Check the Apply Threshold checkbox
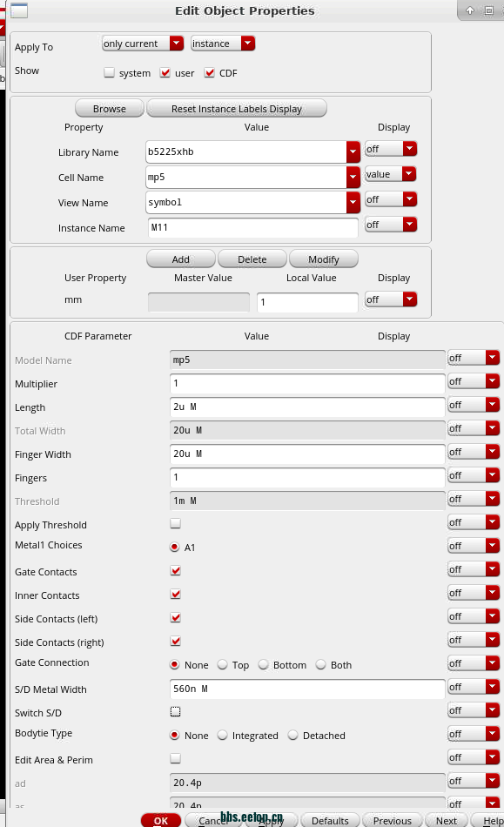 tap(176, 523)
